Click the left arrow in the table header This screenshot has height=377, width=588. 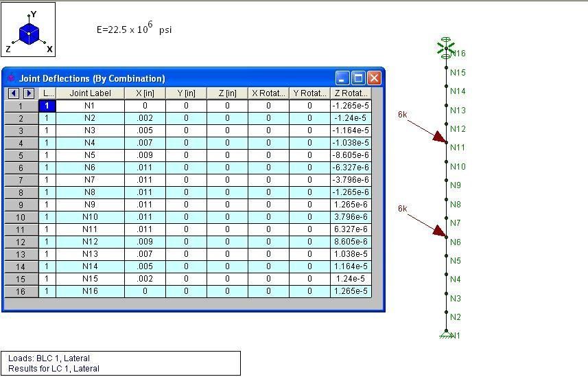pyautogui.click(x=14, y=93)
